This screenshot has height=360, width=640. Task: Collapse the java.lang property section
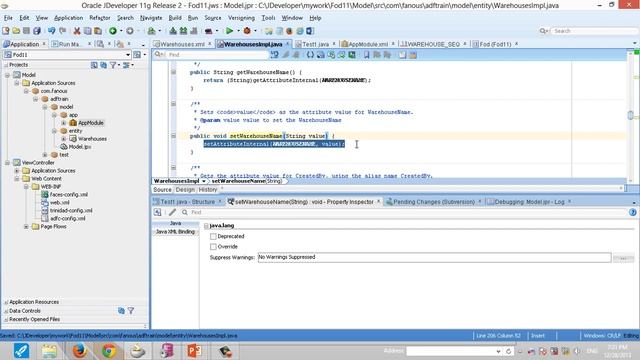coord(206,225)
